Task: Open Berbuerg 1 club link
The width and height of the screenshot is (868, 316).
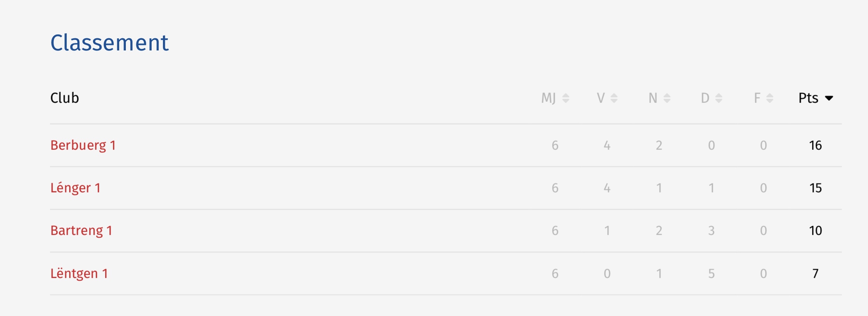Action: 83,145
